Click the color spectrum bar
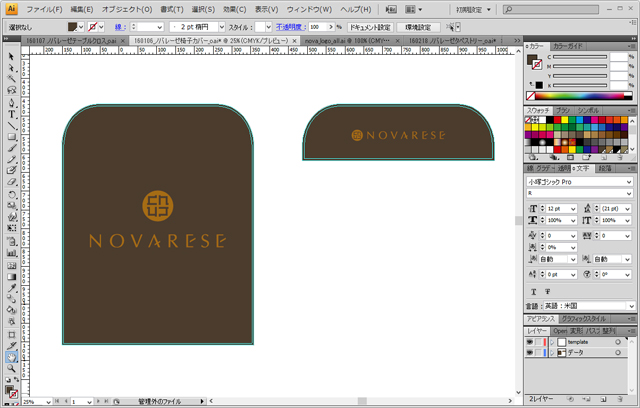Screen dimensions: 640x408 579,96
